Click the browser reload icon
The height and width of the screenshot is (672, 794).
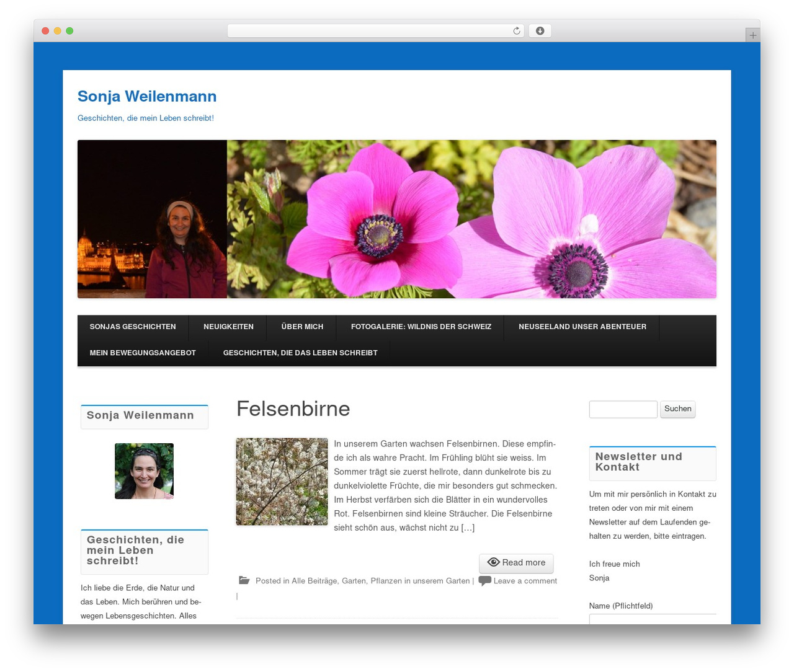516,31
